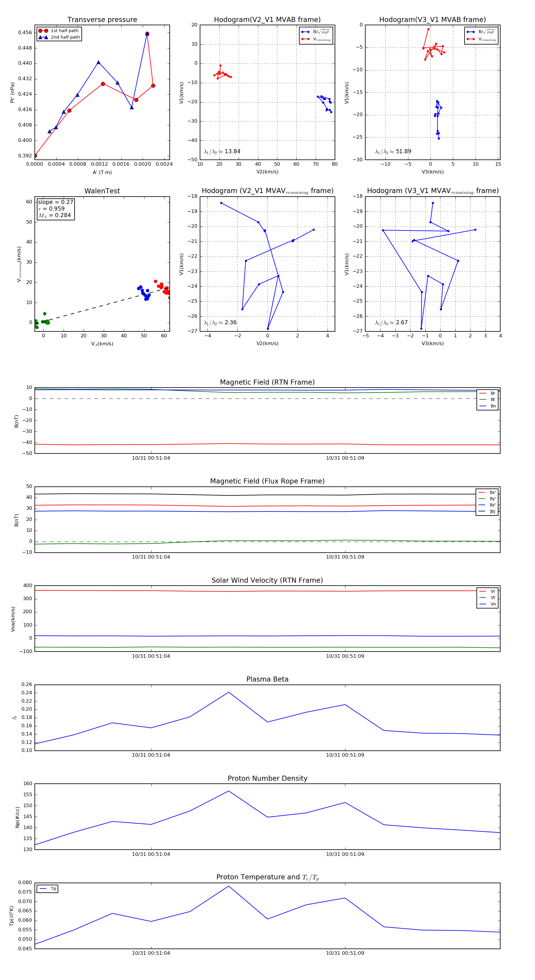Click the "Tp(10^6K)" y-axis label
This screenshot has width=535, height=980.
point(12,916)
